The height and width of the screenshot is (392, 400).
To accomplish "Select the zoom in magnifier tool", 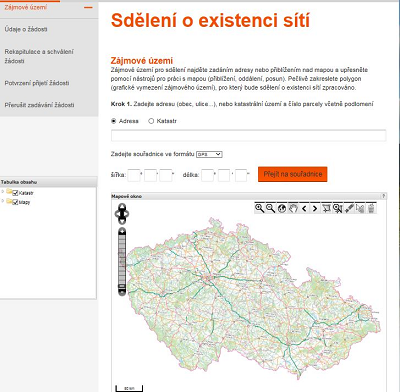I will 259,208.
